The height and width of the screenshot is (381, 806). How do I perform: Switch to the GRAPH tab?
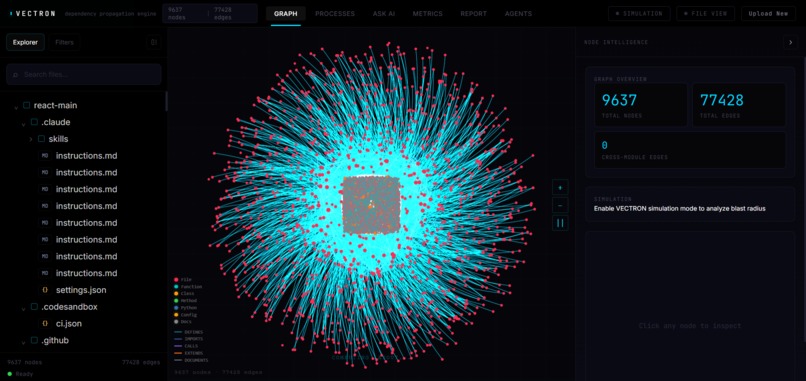pos(285,14)
